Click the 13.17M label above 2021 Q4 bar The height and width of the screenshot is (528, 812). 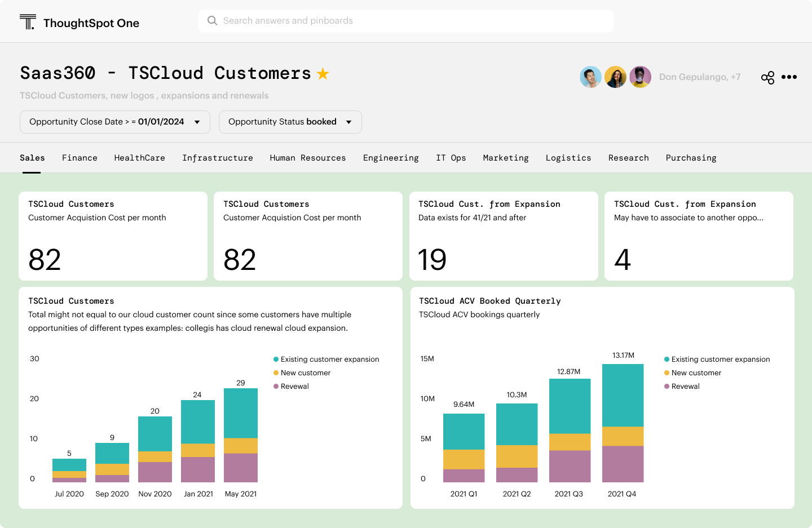point(623,356)
